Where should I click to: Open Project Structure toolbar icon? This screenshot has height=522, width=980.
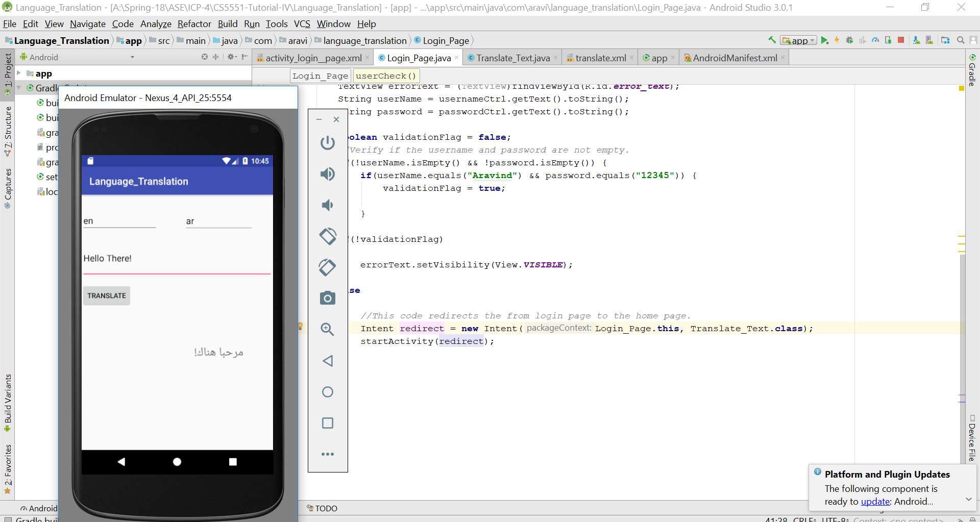pyautogui.click(x=945, y=40)
